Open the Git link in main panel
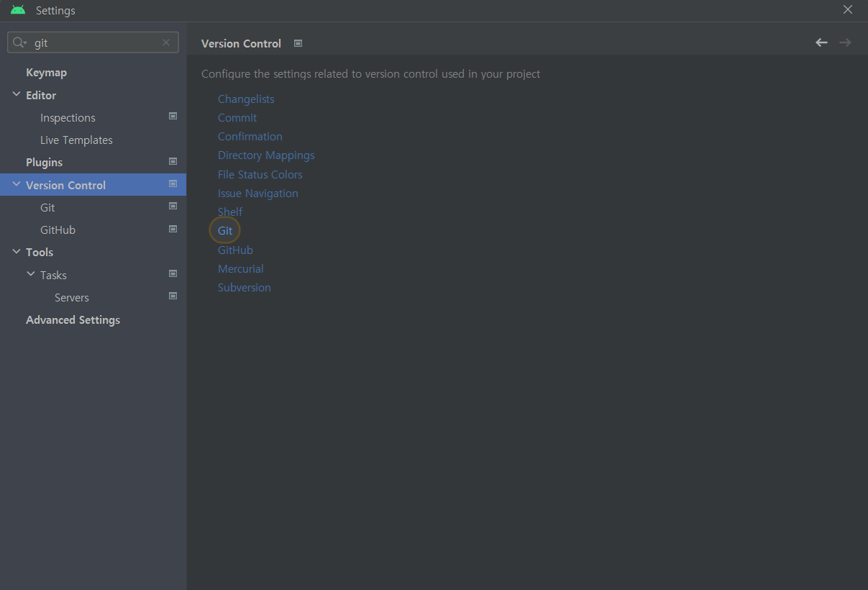868x590 pixels. [225, 230]
